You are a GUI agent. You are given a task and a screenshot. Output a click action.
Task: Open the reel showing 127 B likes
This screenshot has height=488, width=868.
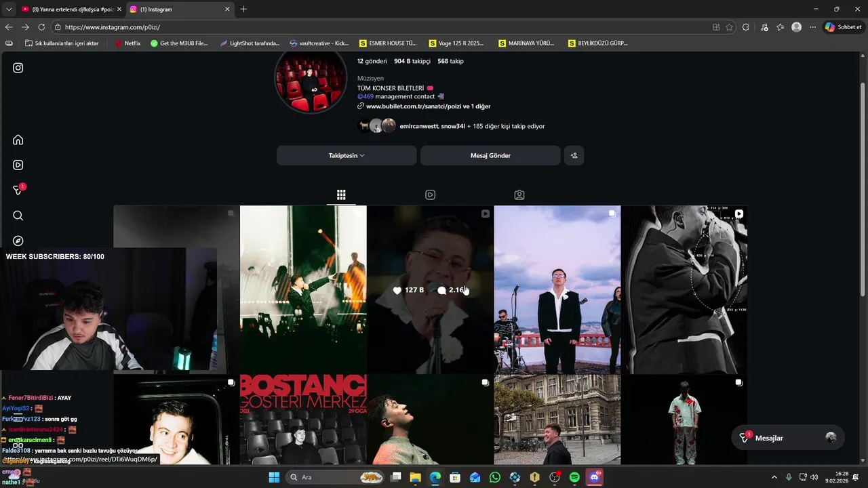coord(430,289)
